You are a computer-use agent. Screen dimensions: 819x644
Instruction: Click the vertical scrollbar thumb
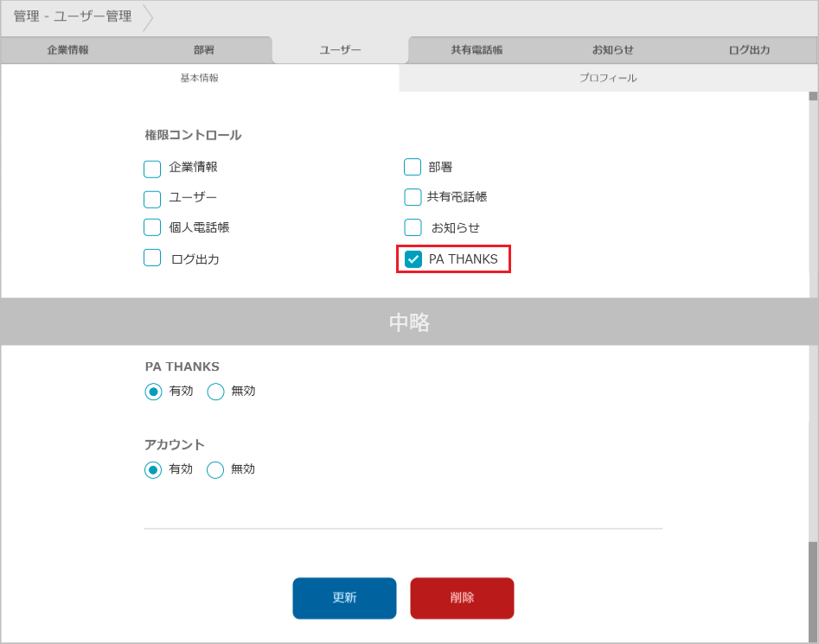pos(812,588)
